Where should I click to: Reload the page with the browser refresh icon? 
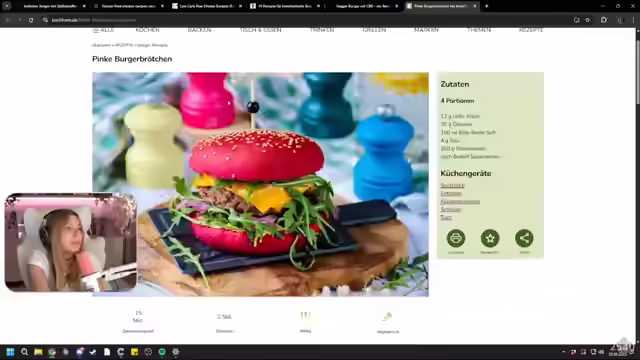(31, 20)
